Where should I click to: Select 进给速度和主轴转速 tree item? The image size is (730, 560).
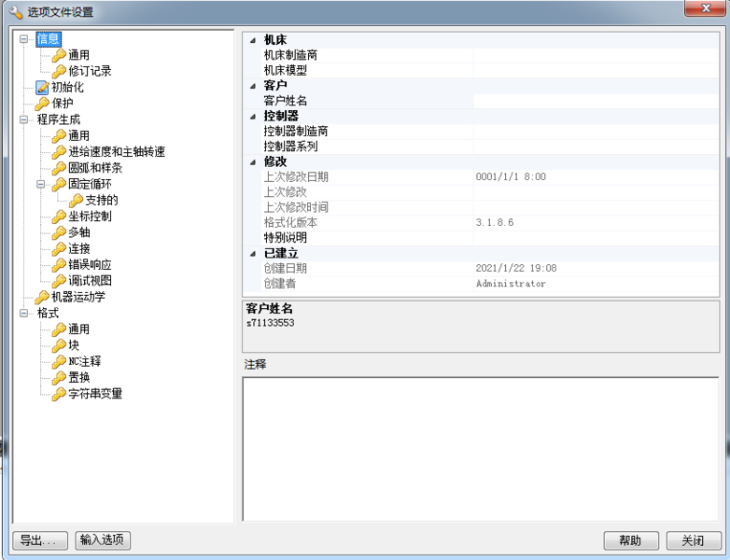pos(117,152)
